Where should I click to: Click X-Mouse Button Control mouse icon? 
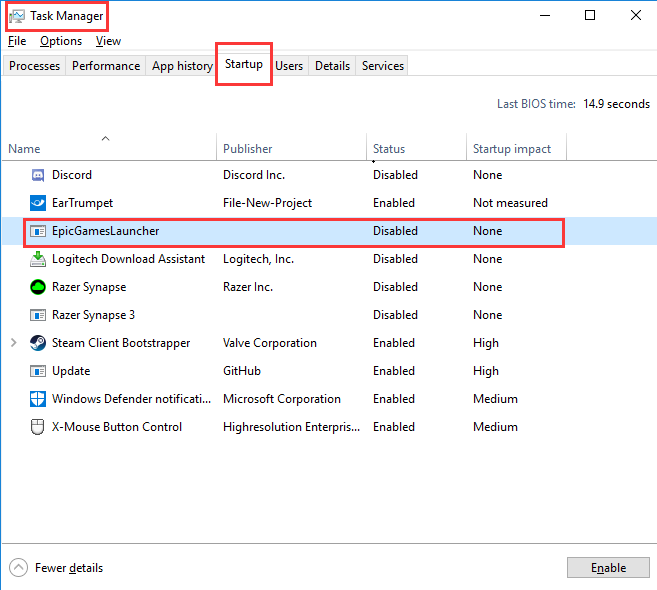click(x=38, y=427)
